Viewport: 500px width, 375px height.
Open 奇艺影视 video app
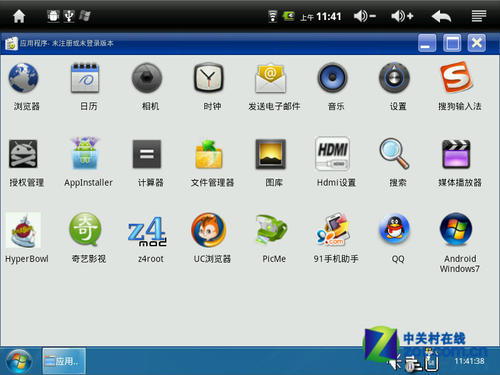point(85,229)
